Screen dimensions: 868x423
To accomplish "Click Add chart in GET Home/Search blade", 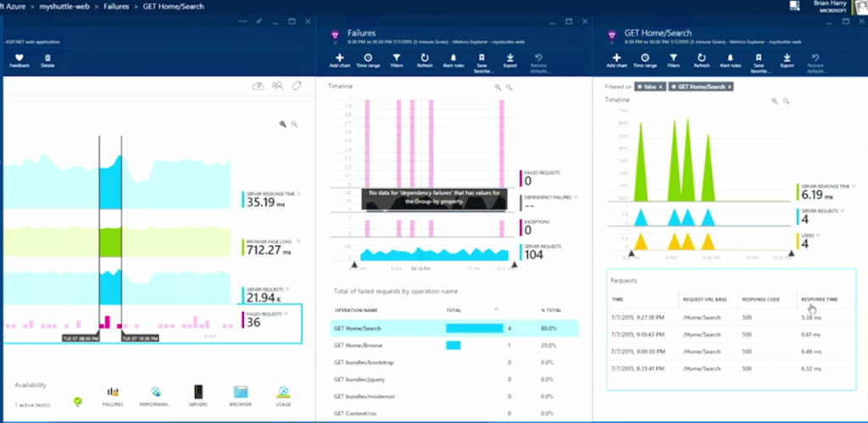I will pyautogui.click(x=616, y=58).
